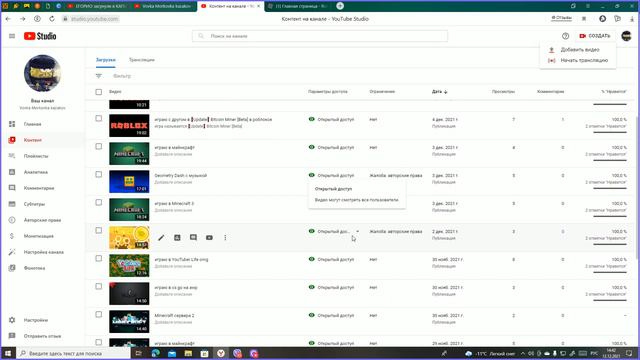Tick the checkbox for the hovered yellow thumbnail video

[98, 230]
